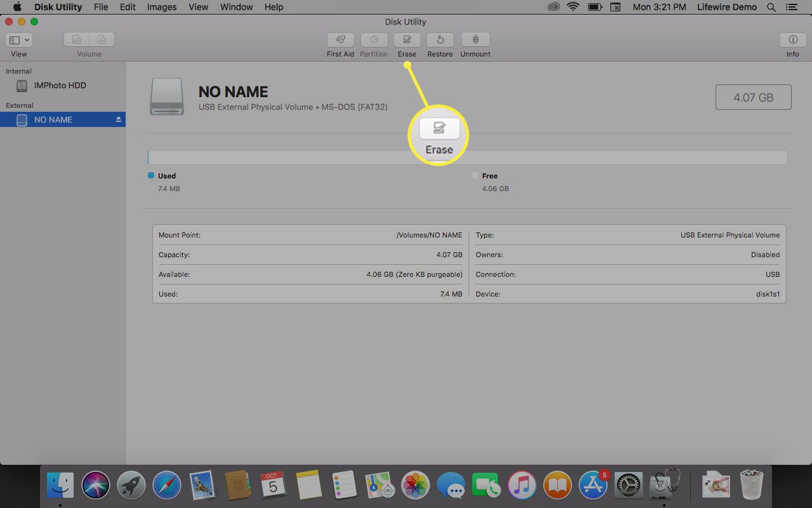Screen dimensions: 812x508
Task: Open Calendar from the Dock
Action: tap(273, 486)
